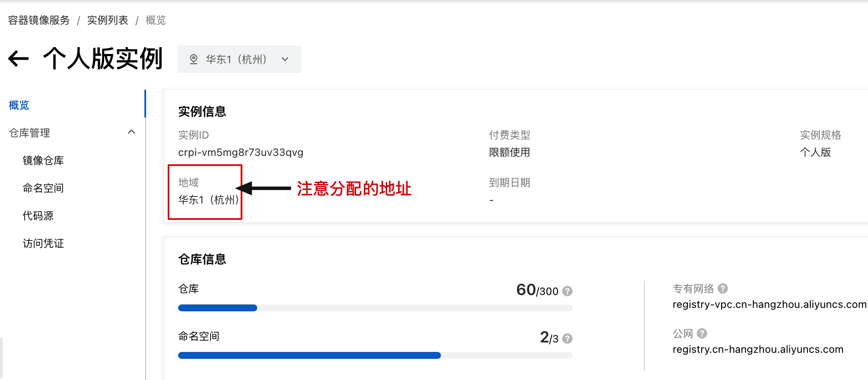Click the instance ID crpi-vm5mg8r73uv33qvg
The height and width of the screenshot is (380, 868).
click(x=241, y=152)
